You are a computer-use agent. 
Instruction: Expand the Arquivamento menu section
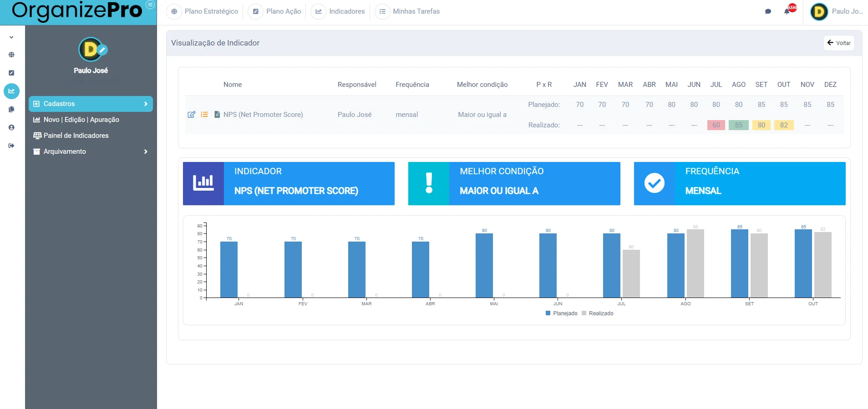91,151
